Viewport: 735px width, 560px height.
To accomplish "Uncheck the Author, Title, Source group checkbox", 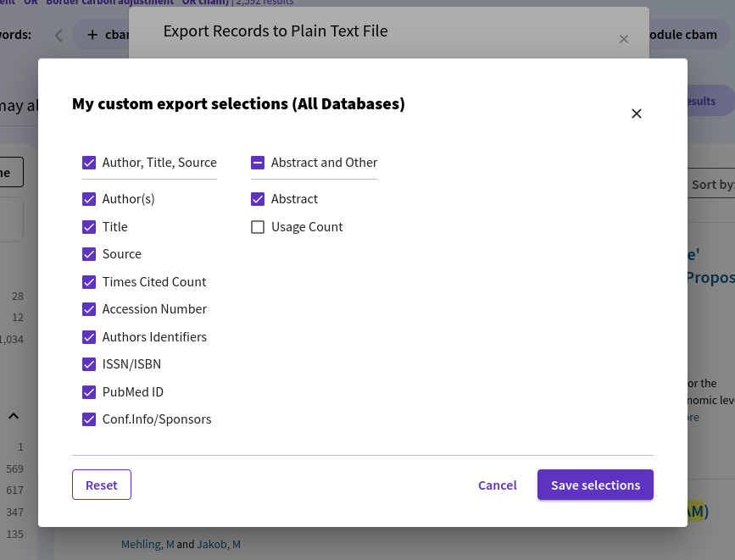I will tap(89, 163).
